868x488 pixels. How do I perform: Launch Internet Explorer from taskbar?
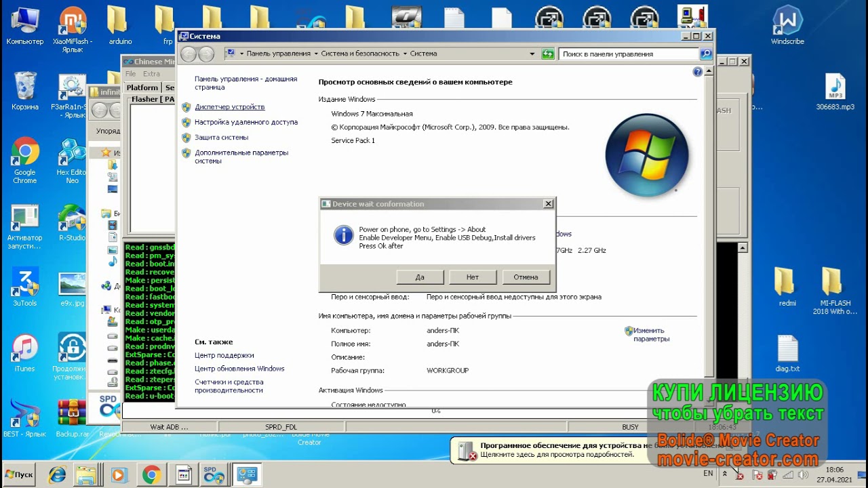coord(57,475)
